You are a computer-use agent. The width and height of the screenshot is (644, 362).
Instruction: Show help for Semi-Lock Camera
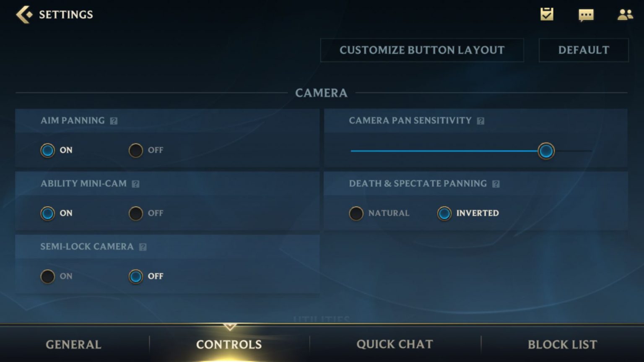click(x=143, y=247)
